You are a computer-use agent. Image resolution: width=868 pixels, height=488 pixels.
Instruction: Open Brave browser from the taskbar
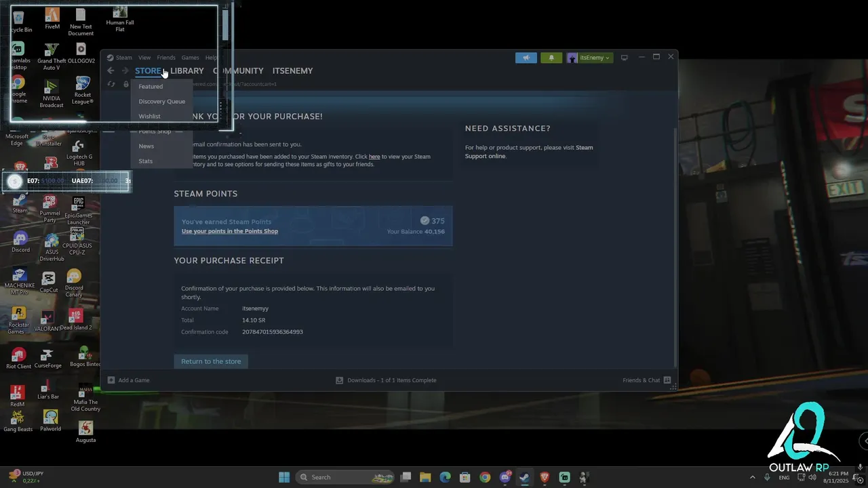[x=545, y=477]
